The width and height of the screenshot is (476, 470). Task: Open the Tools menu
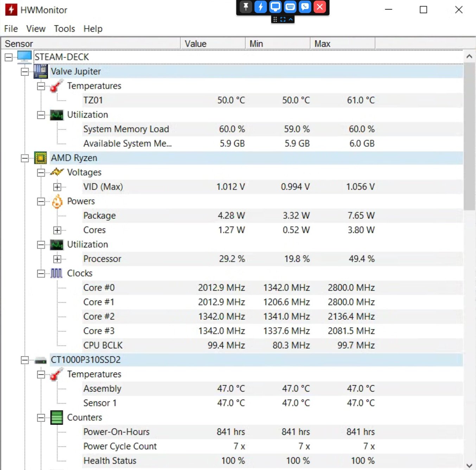coord(64,29)
